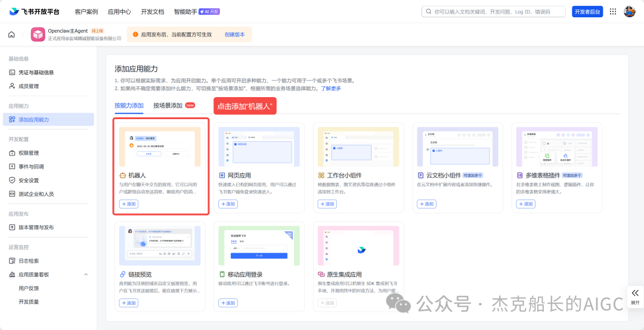Screen dimensions: 644x330
Task: Add the 云文档小组件 capability
Action: (x=427, y=204)
